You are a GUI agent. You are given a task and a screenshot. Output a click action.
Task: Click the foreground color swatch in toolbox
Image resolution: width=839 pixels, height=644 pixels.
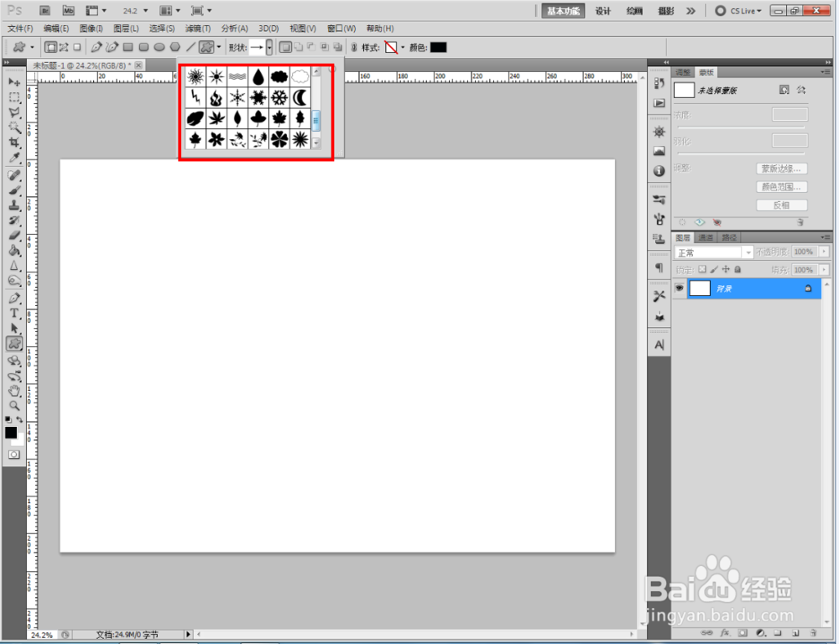coord(11,433)
